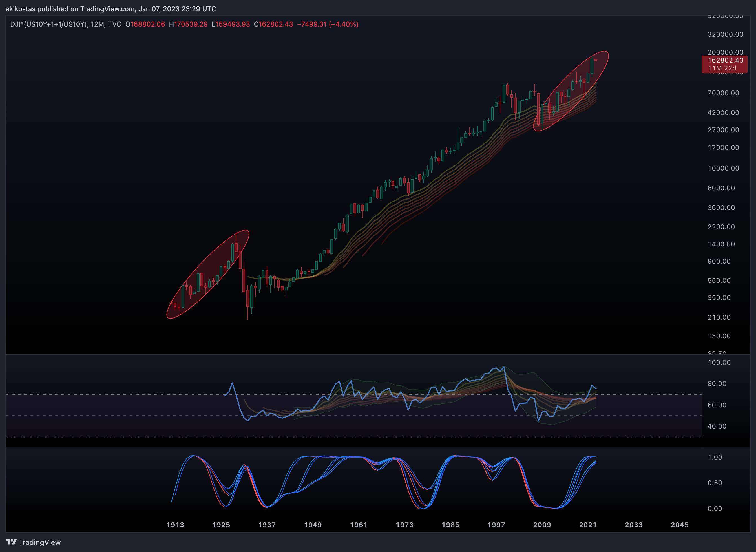
Task: Click the 42000.00 price axis label
Action: [723, 112]
